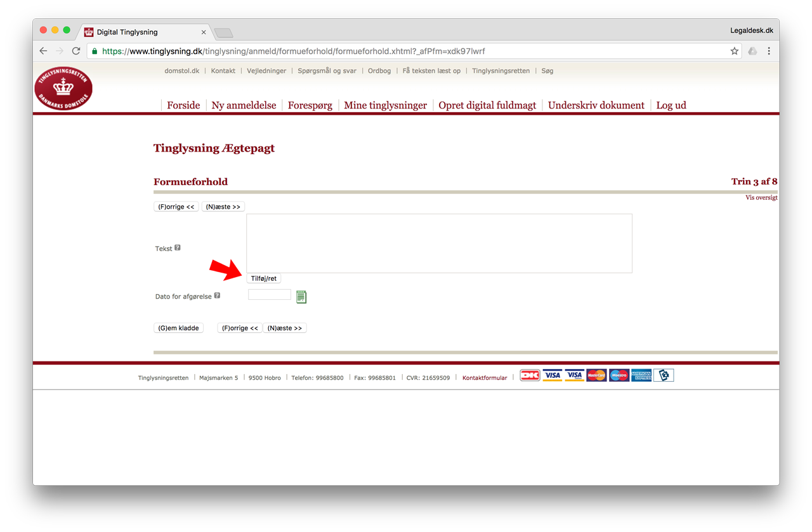Click the bottom (N)æste >> button

[x=285, y=328]
